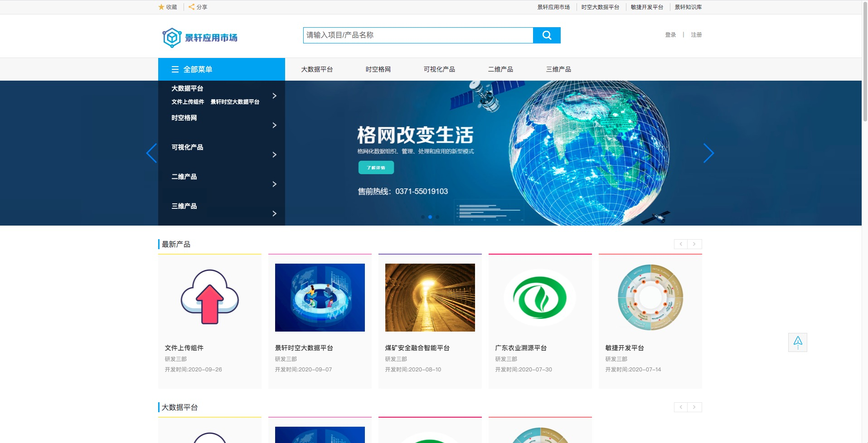
Task: Click previous arrow in 大数据平台 section
Action: click(681, 407)
